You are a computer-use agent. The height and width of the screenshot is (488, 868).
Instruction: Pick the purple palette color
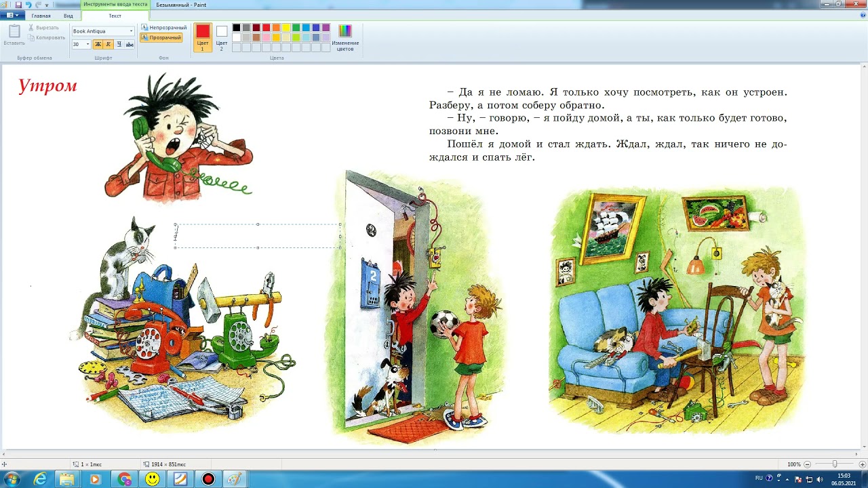pos(325,28)
